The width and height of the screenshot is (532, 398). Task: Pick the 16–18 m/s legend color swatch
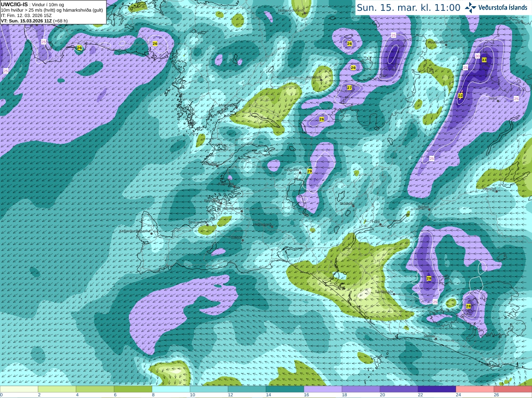(x=323, y=389)
